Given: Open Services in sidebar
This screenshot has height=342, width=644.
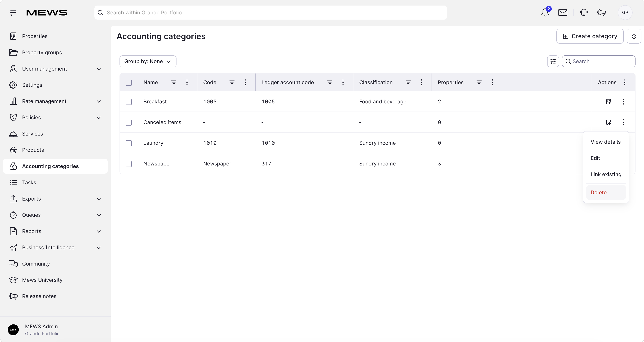Looking at the screenshot, I should 55,134.
